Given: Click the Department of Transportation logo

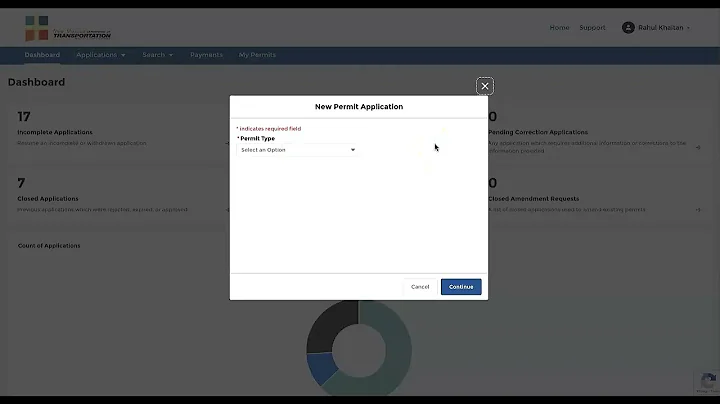Looking at the screenshot, I should tap(68, 28).
